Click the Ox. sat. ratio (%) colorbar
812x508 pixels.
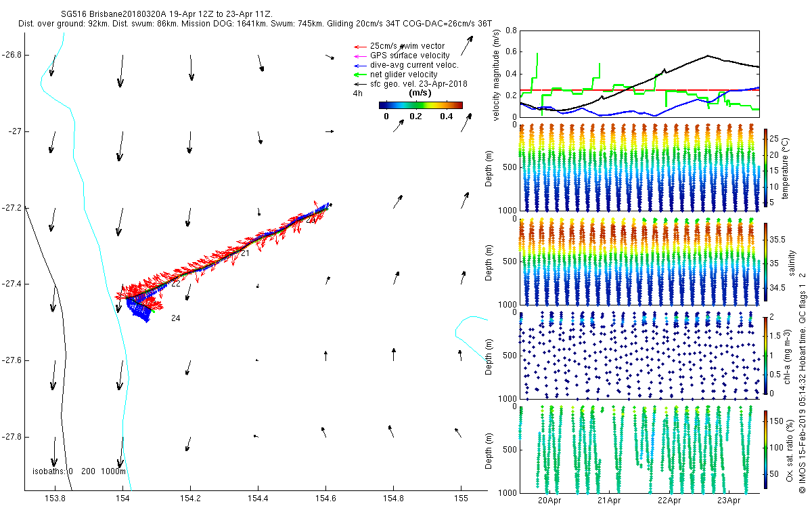point(765,450)
